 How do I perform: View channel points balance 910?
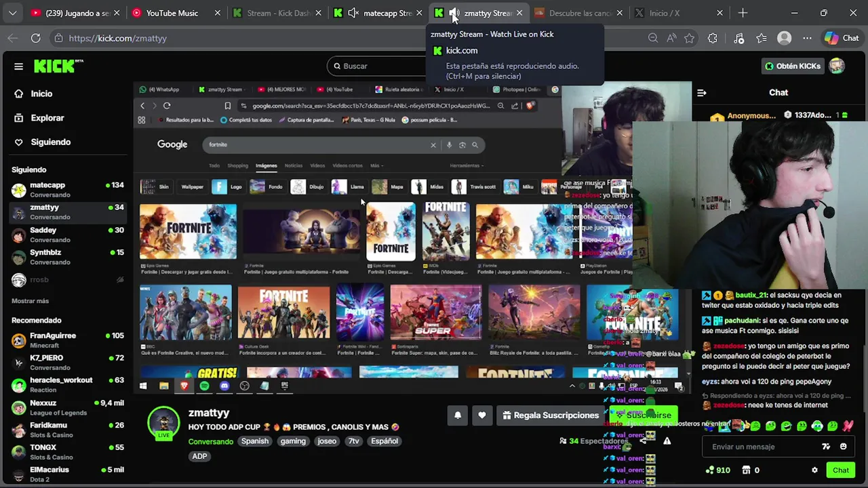pos(717,470)
